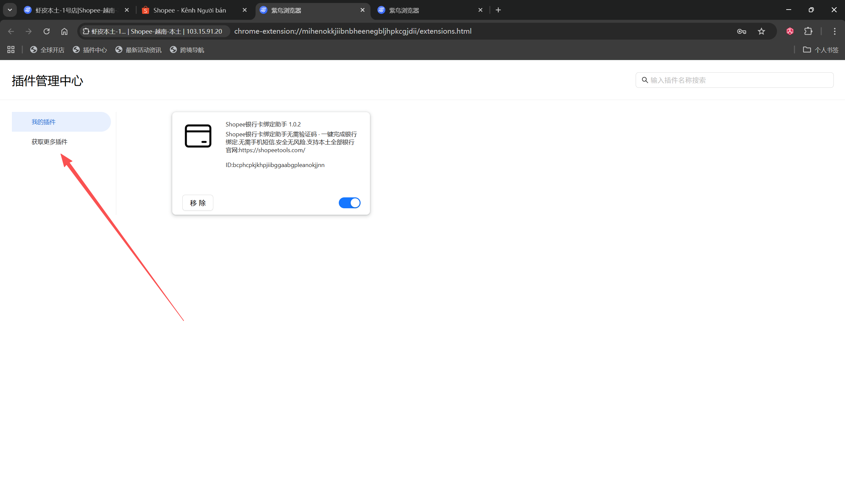The height and width of the screenshot is (504, 845).
Task: Close the 虾皮本土-1号店 tab
Action: 126,10
